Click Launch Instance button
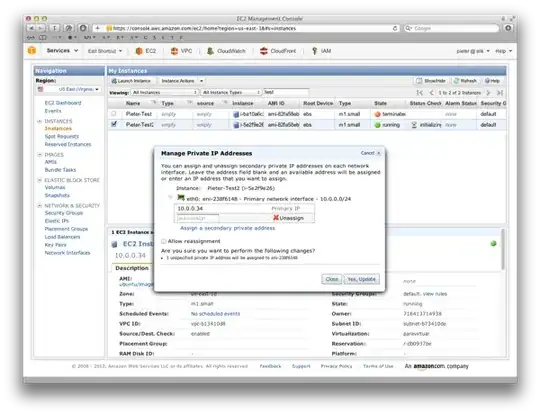Viewport: 540px width, 415px height. click(x=131, y=81)
